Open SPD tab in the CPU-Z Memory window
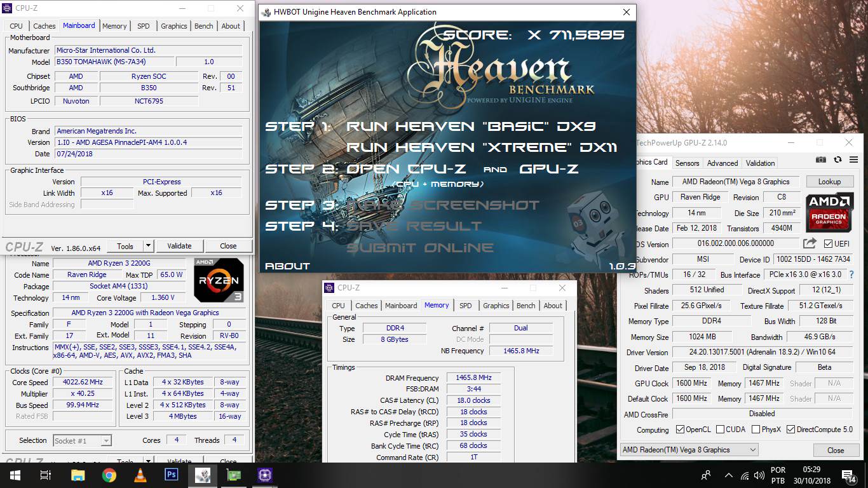The width and height of the screenshot is (868, 488). 466,306
